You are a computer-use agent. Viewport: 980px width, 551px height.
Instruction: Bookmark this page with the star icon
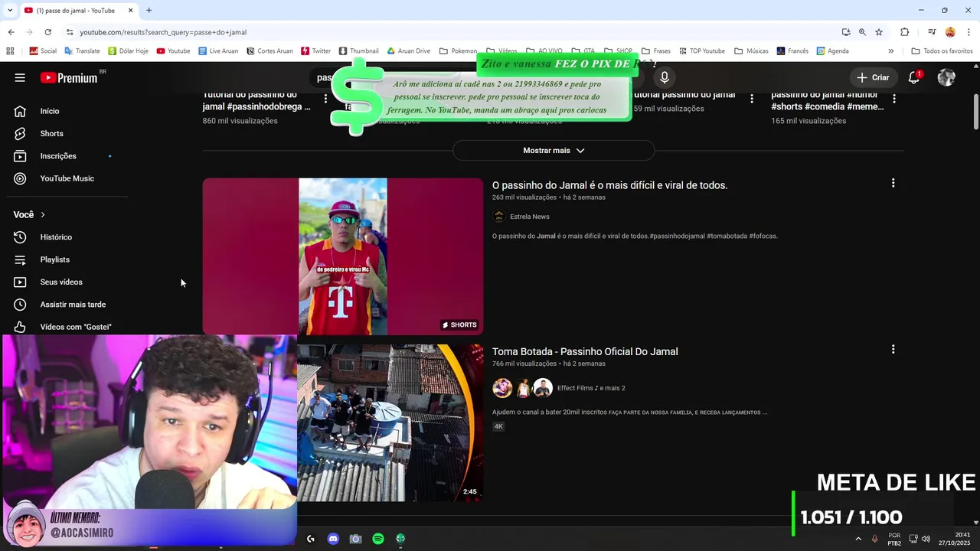click(879, 32)
